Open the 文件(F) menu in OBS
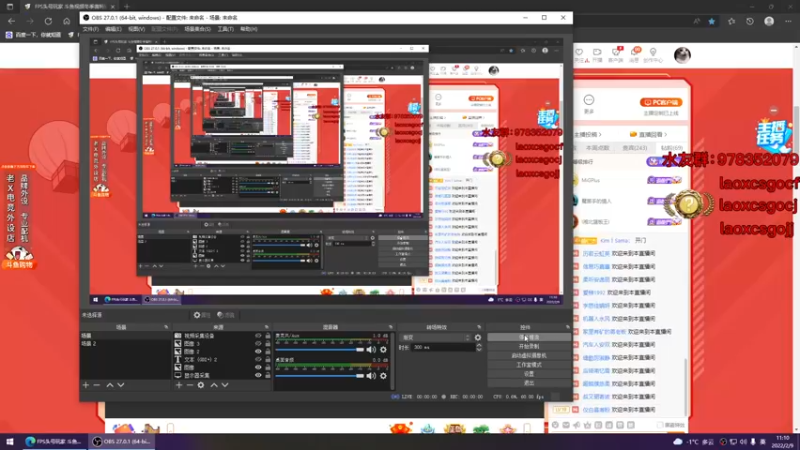 click(x=91, y=29)
